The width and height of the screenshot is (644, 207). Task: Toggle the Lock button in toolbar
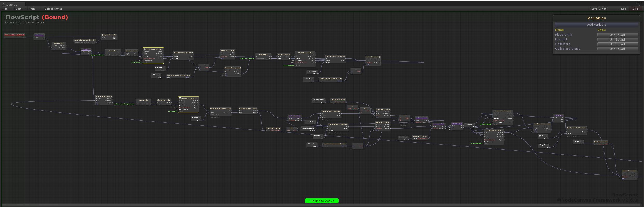coord(624,9)
